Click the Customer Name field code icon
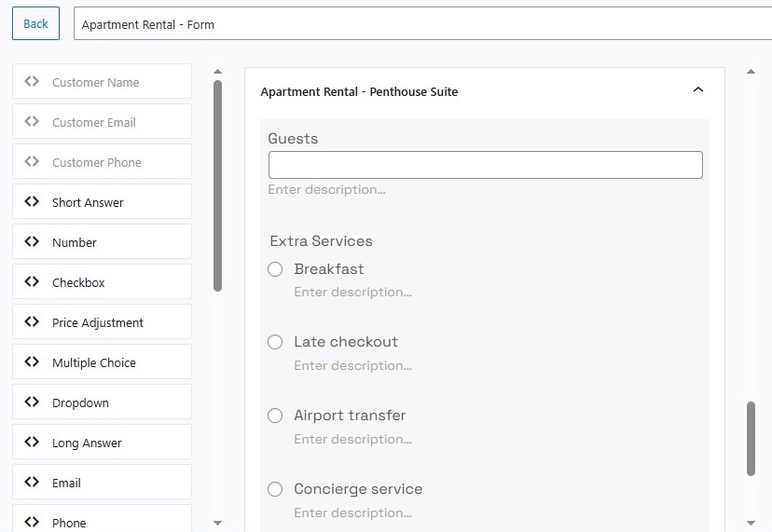This screenshot has width=772, height=532. coord(32,81)
